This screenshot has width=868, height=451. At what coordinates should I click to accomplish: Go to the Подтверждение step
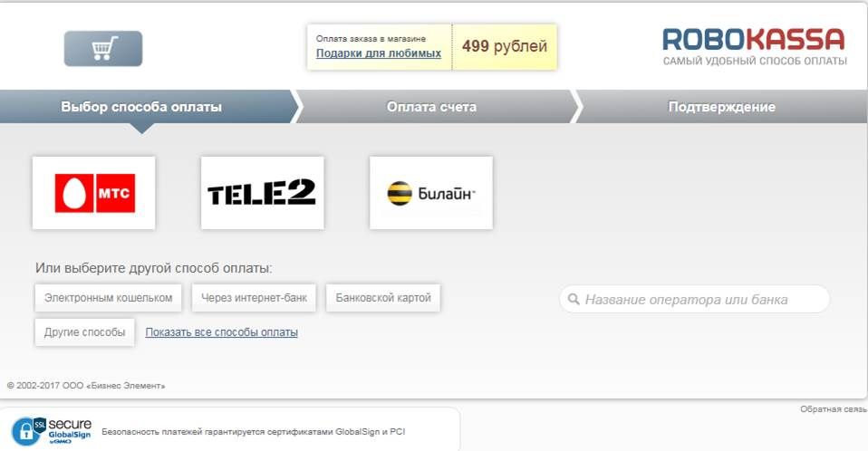coord(721,107)
